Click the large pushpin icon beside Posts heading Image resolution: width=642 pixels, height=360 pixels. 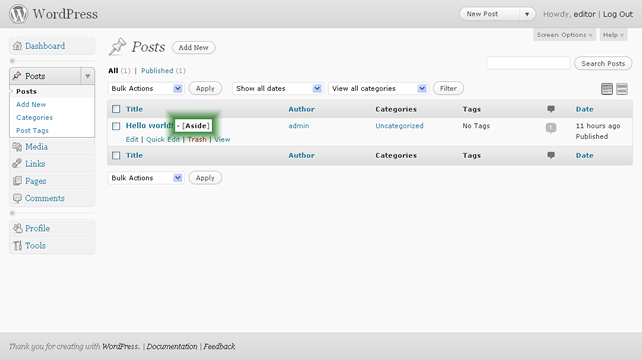click(x=118, y=46)
